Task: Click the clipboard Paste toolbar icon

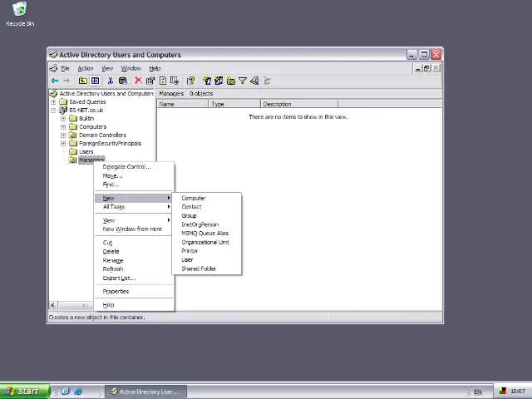Action: pos(123,81)
